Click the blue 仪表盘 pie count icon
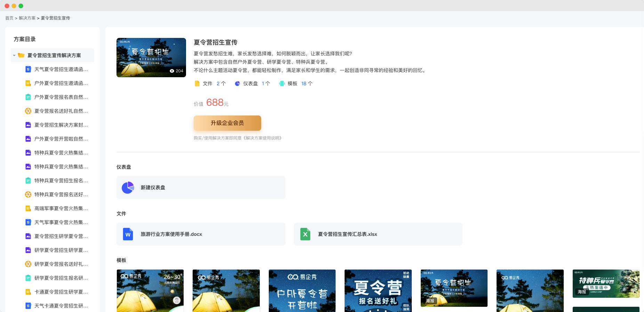The height and width of the screenshot is (312, 644). [x=238, y=83]
